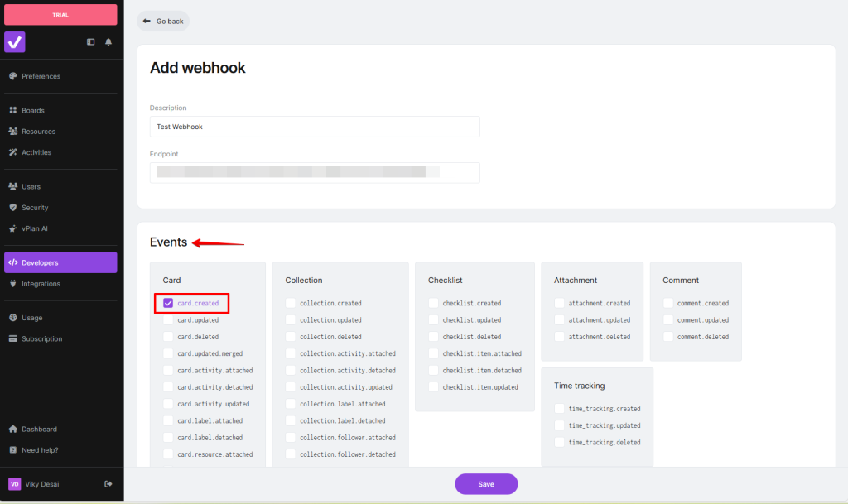Screen dimensions: 848x504
Task: Focus the Endpoint URL field
Action: pos(315,172)
